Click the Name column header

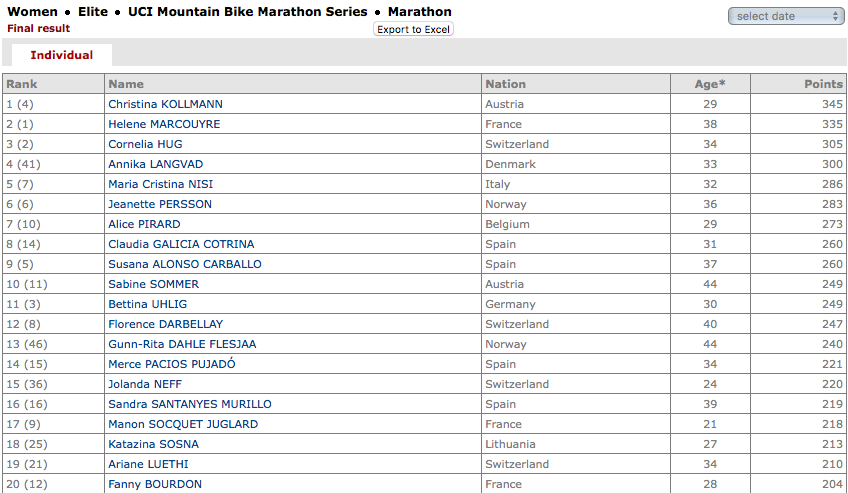126,84
